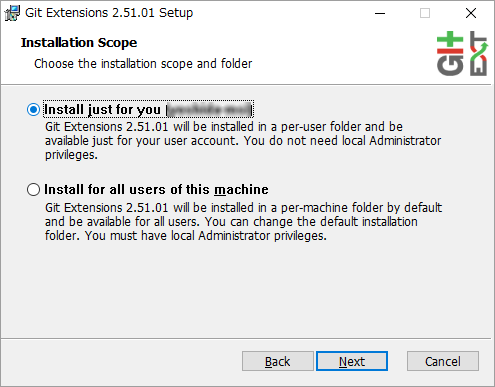Choose the all-users install radio circle

click(x=33, y=189)
